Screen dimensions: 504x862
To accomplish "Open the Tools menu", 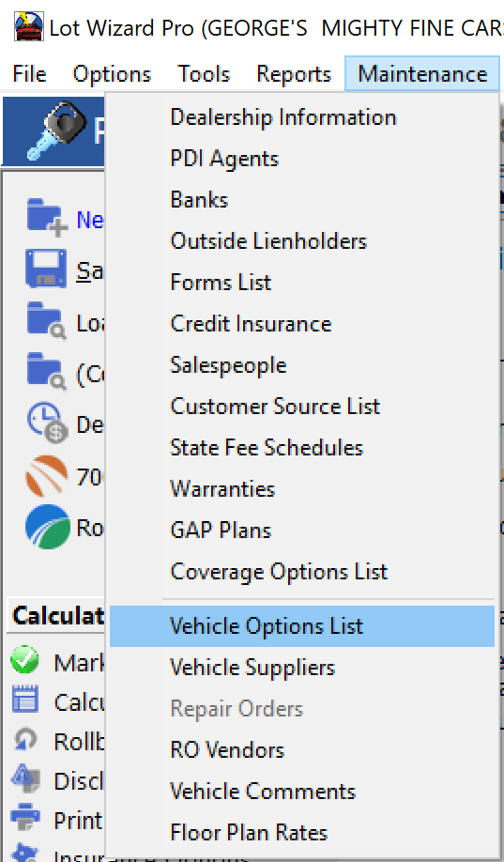I will [x=204, y=73].
